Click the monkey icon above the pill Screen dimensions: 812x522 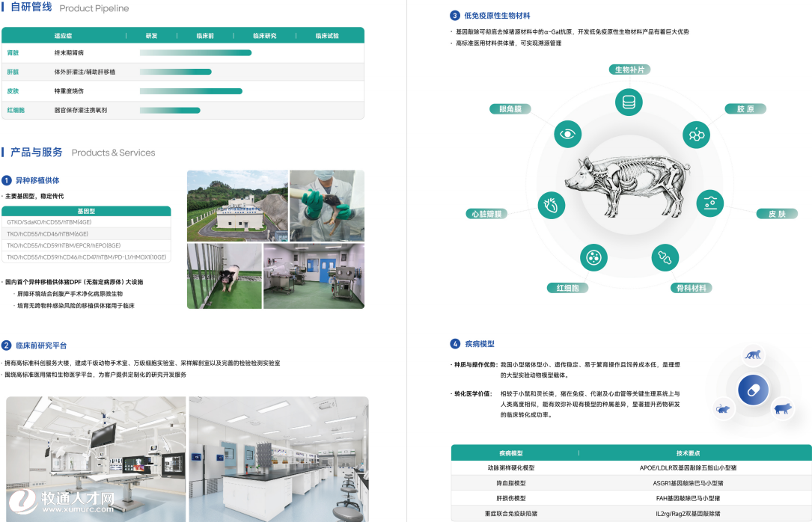(753, 354)
